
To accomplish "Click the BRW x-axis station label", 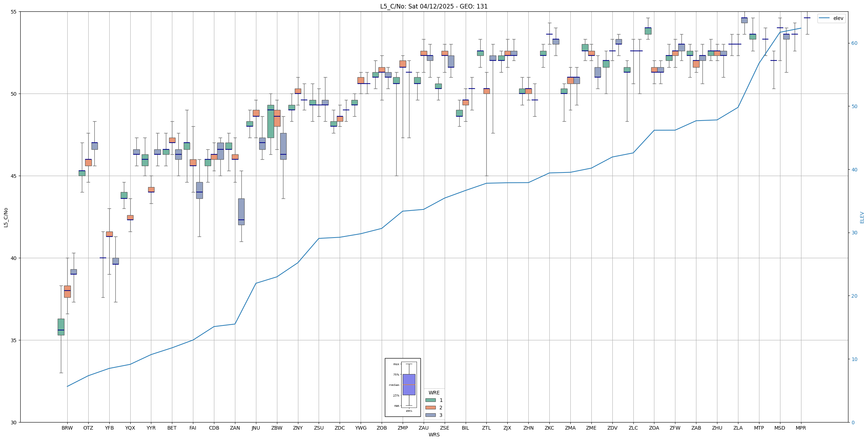I will pyautogui.click(x=67, y=428).
